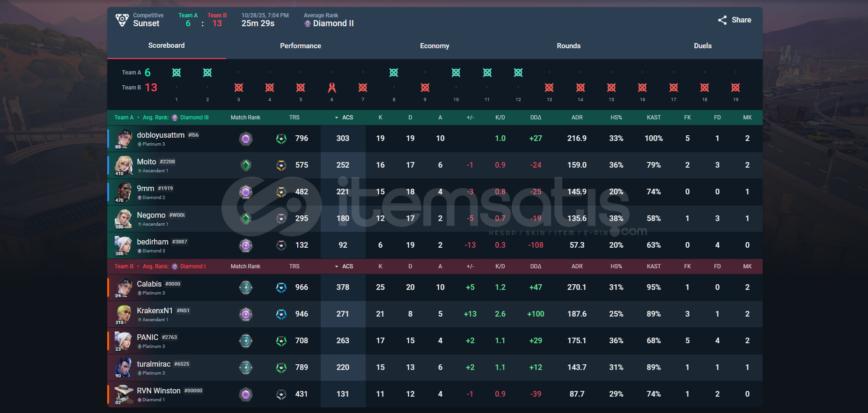Click Negomo agent avatar
Screen dimensions: 868x413
[124, 219]
